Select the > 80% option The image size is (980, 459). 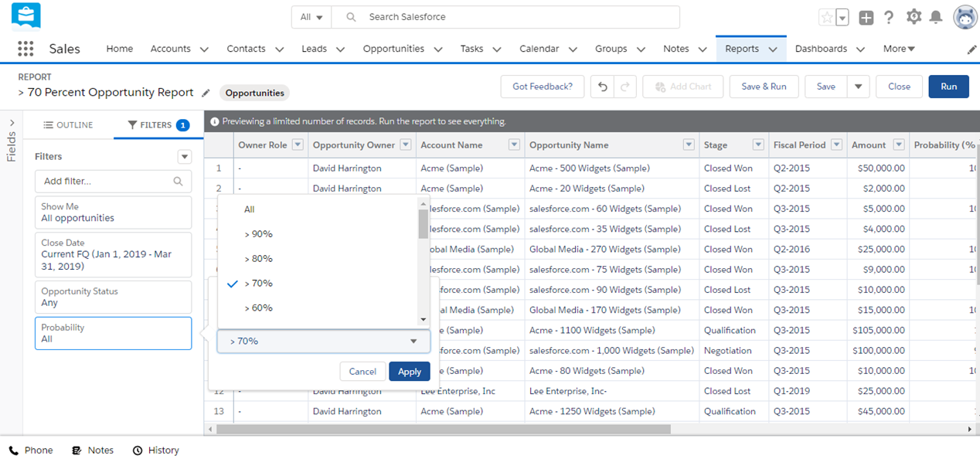pyautogui.click(x=318, y=259)
